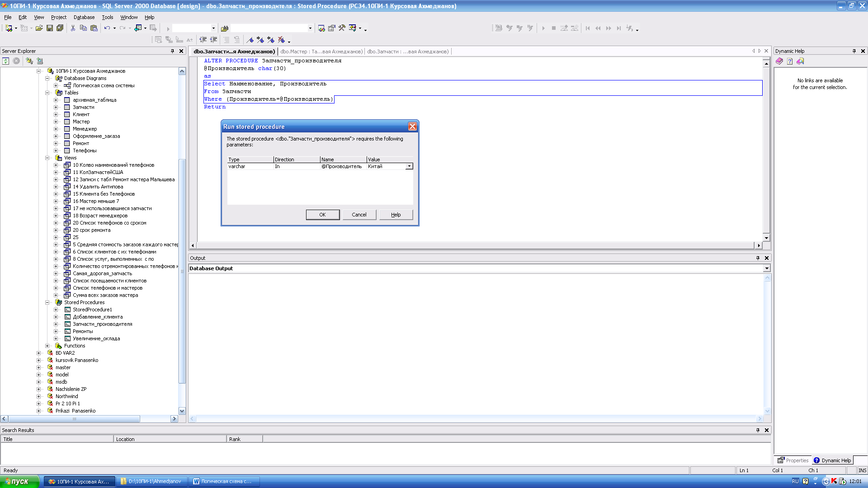This screenshot has height=488, width=868.
Task: Click OK in Run stored procedure dialog
Action: point(322,215)
